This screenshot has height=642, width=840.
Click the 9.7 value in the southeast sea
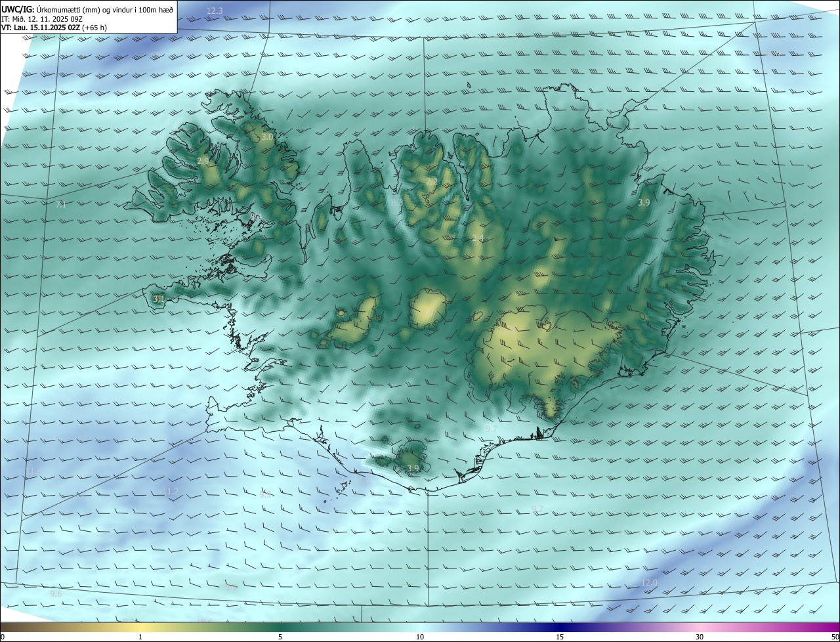(x=537, y=509)
